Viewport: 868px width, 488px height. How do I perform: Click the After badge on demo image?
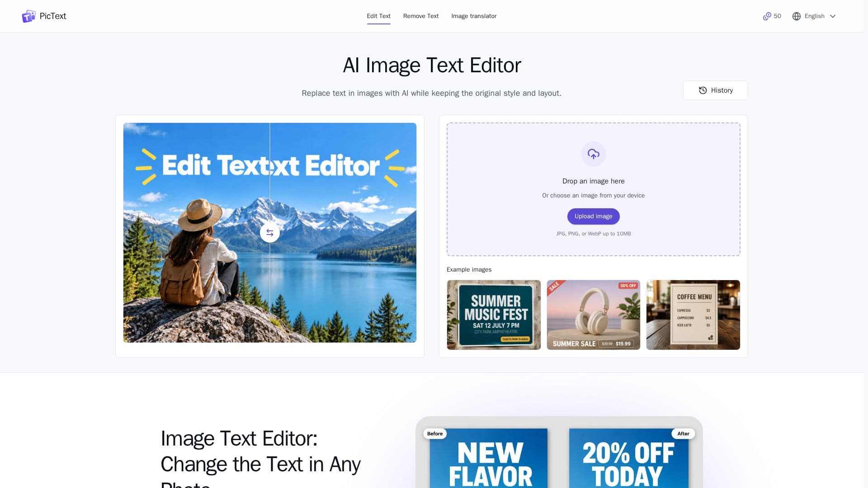683,434
